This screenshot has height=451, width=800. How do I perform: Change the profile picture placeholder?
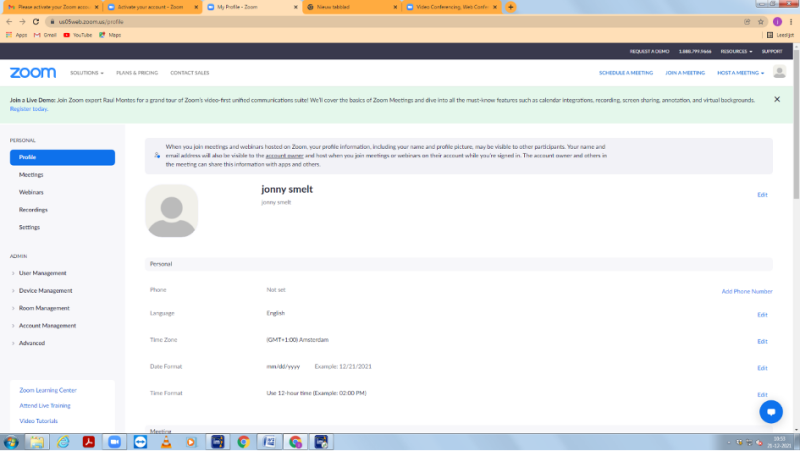171,211
